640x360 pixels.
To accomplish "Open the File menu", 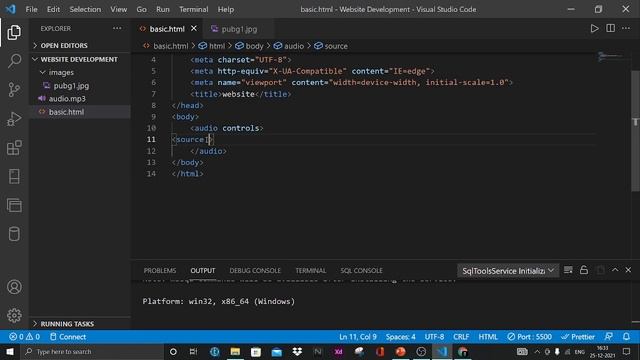I will pyautogui.click(x=31, y=9).
